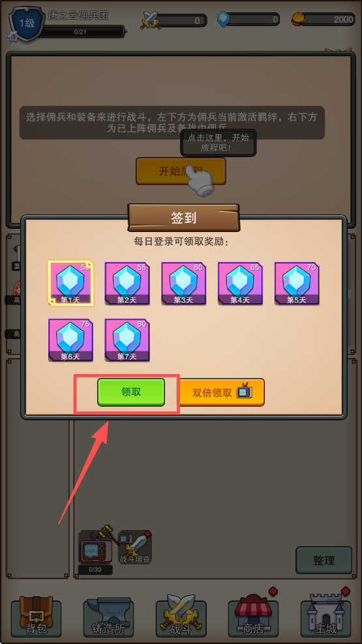Click the TV ad icon with hammer
This screenshot has height=644, width=362.
pos(96,547)
